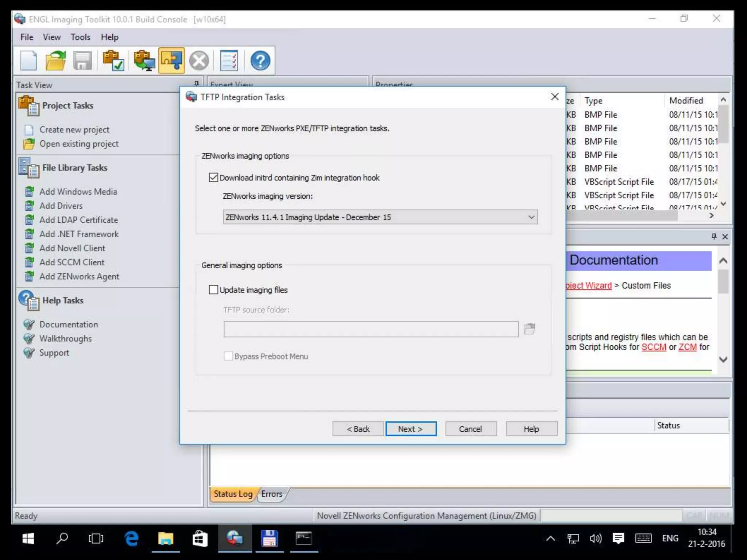The image size is (747, 560).
Task: Click the New project toolbar icon
Action: (28, 61)
